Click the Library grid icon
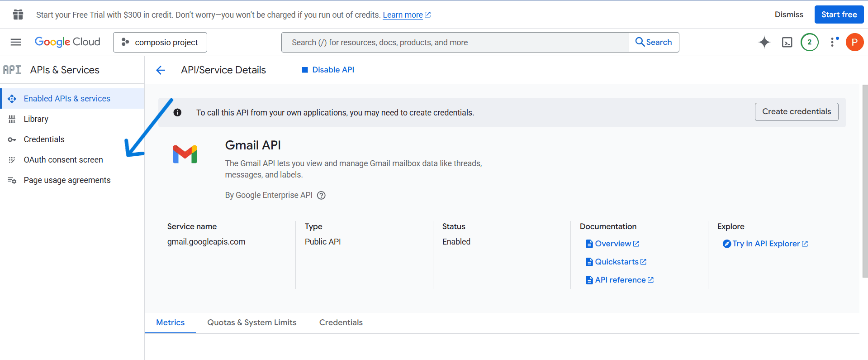 12,119
